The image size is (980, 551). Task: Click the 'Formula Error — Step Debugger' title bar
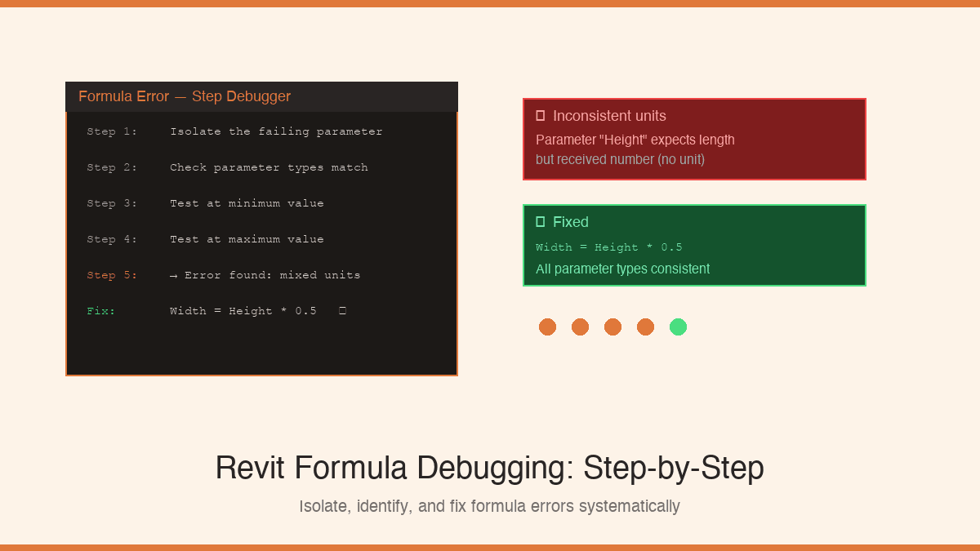[261, 96]
